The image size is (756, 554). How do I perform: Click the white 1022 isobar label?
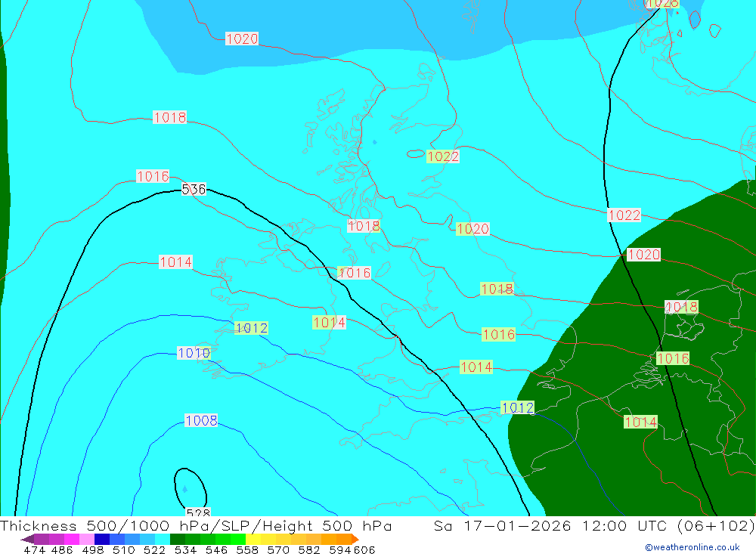(624, 215)
